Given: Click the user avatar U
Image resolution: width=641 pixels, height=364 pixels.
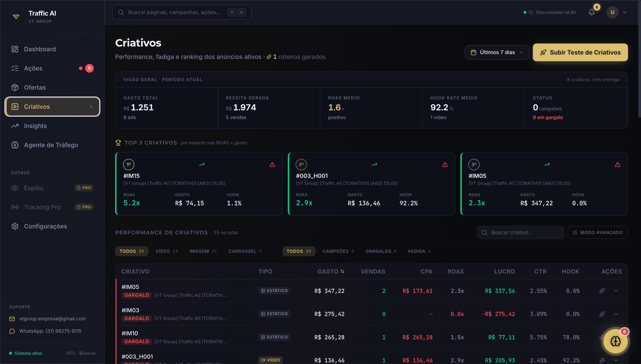Looking at the screenshot, I should [x=612, y=12].
